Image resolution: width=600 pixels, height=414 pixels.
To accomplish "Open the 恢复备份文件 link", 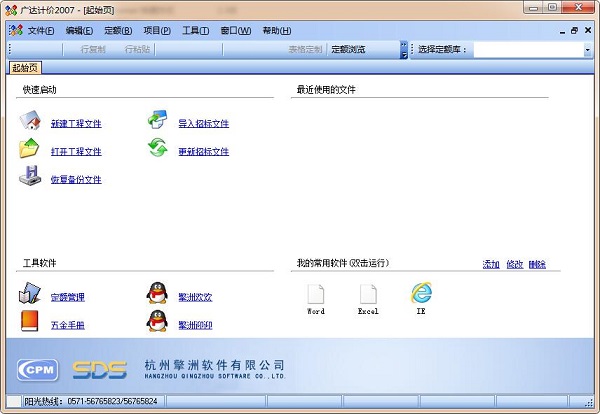I will [x=76, y=179].
